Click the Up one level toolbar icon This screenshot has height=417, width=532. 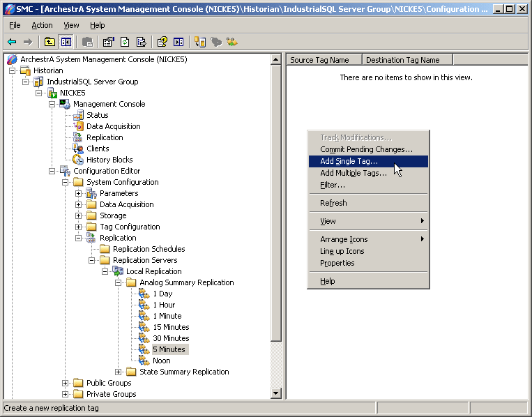tap(50, 42)
